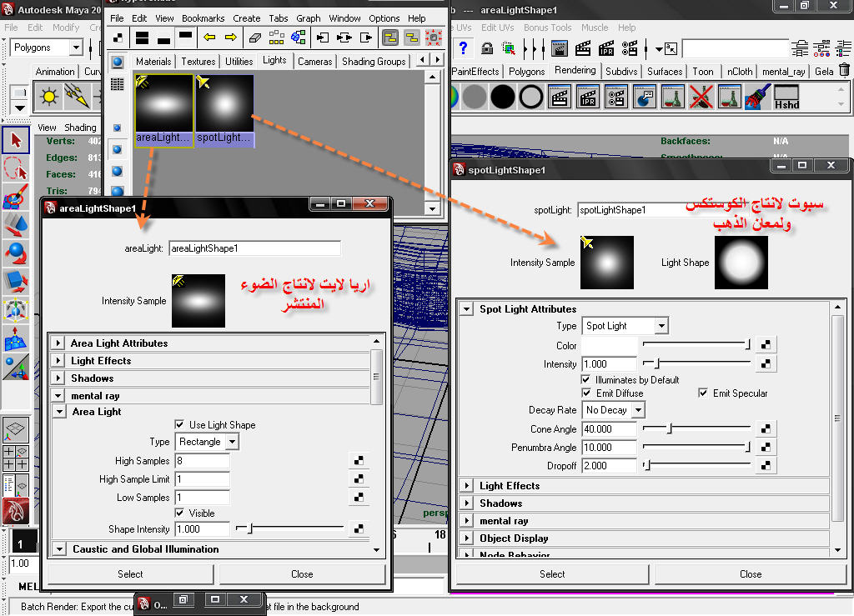Click the trash can icon on shelf

pos(844,70)
